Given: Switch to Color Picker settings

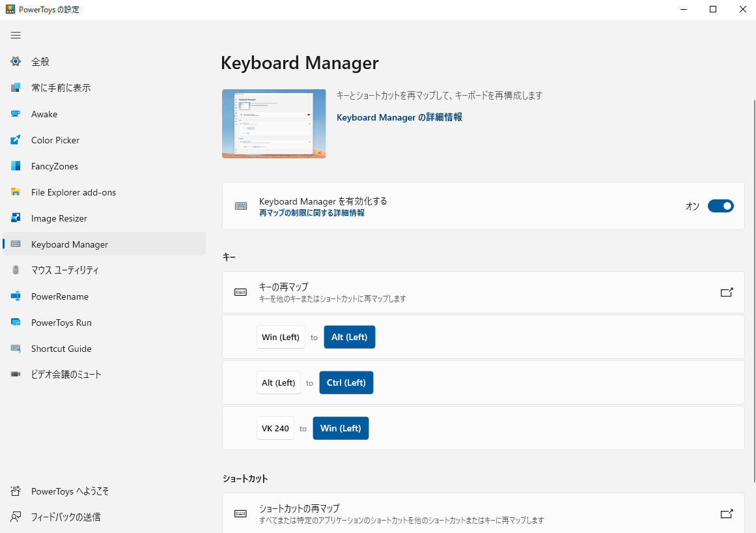Looking at the screenshot, I should [104, 140].
